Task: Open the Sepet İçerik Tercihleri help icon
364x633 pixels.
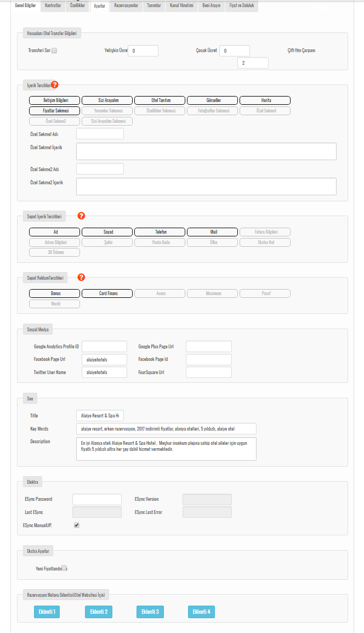Action: coord(81,216)
